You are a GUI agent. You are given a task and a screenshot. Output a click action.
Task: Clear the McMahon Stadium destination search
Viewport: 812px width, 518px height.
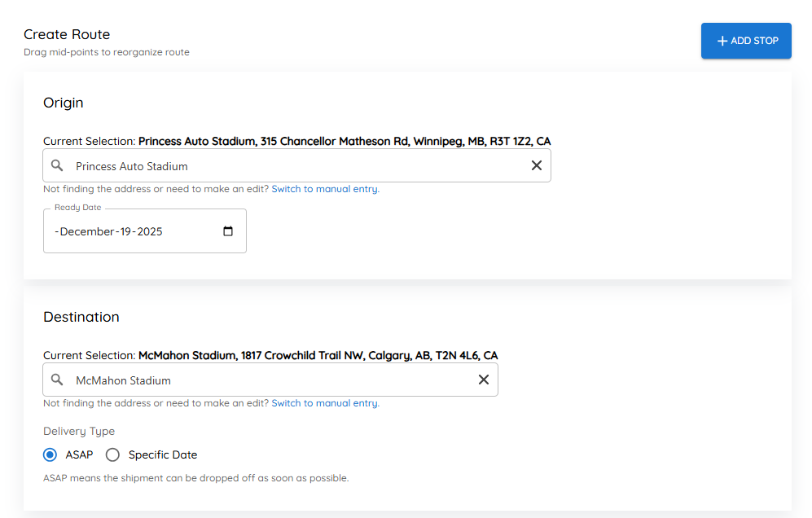[x=484, y=380]
